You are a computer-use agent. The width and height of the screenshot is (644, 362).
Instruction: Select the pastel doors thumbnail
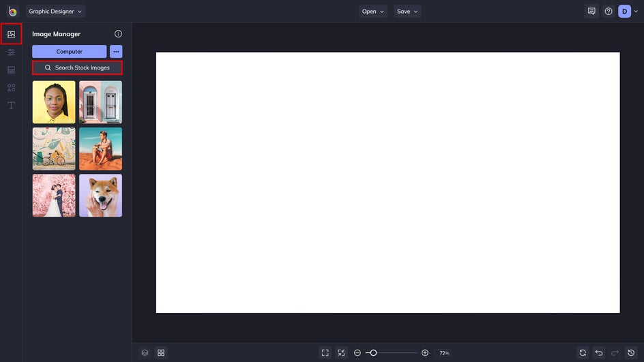(x=101, y=102)
